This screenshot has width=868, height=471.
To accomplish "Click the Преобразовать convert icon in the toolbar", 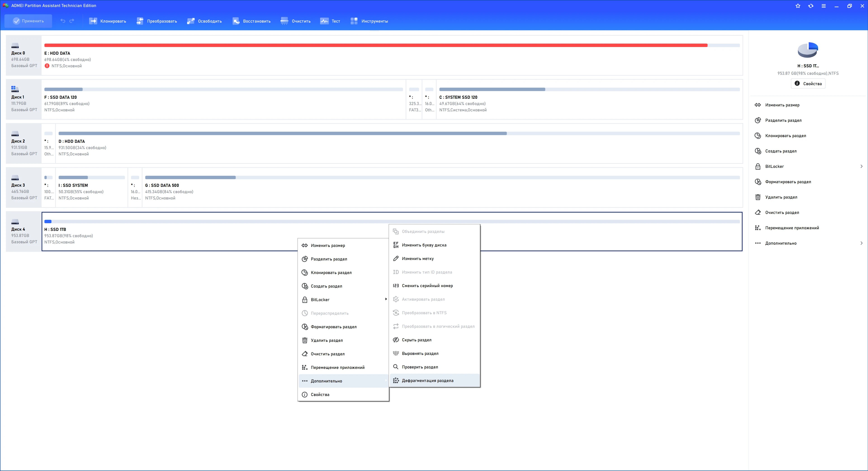I will tap(140, 21).
